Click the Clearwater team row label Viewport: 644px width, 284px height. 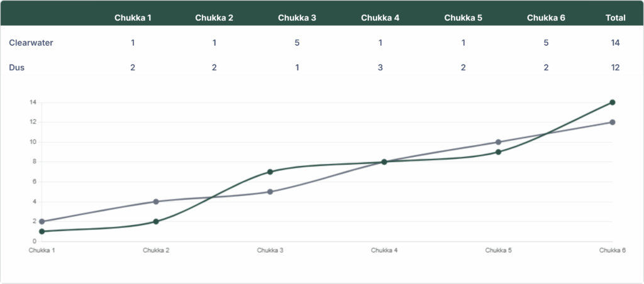click(x=31, y=43)
